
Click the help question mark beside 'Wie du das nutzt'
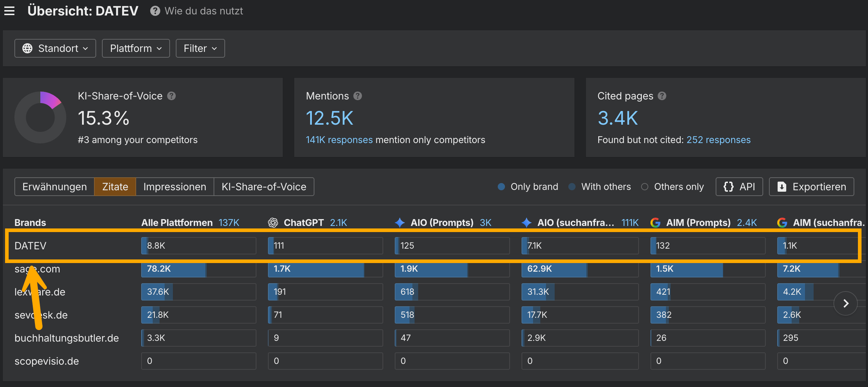pyautogui.click(x=155, y=11)
